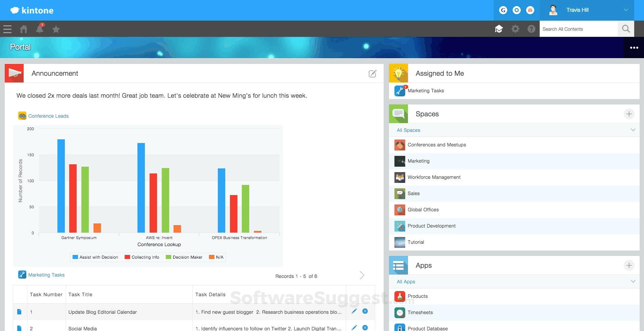The image size is (644, 331).
Task: Click the apps stack icon near settings
Action: click(499, 29)
